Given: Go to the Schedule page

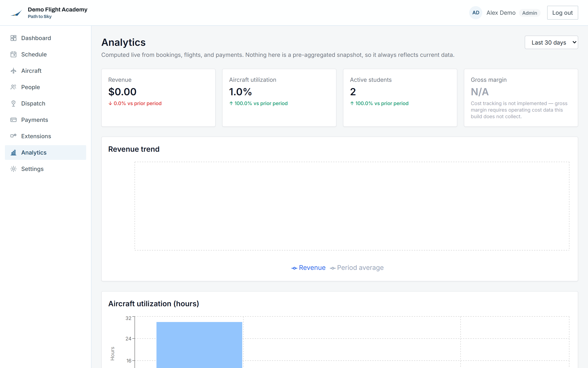Looking at the screenshot, I should pyautogui.click(x=46, y=54).
